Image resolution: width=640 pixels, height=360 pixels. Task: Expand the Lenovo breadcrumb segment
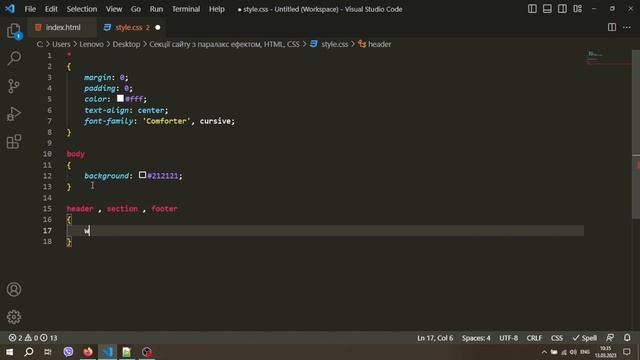coord(91,44)
